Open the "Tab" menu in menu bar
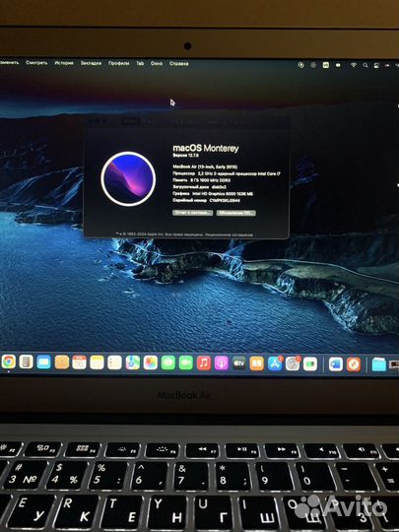This screenshot has width=399, height=532. tap(140, 63)
